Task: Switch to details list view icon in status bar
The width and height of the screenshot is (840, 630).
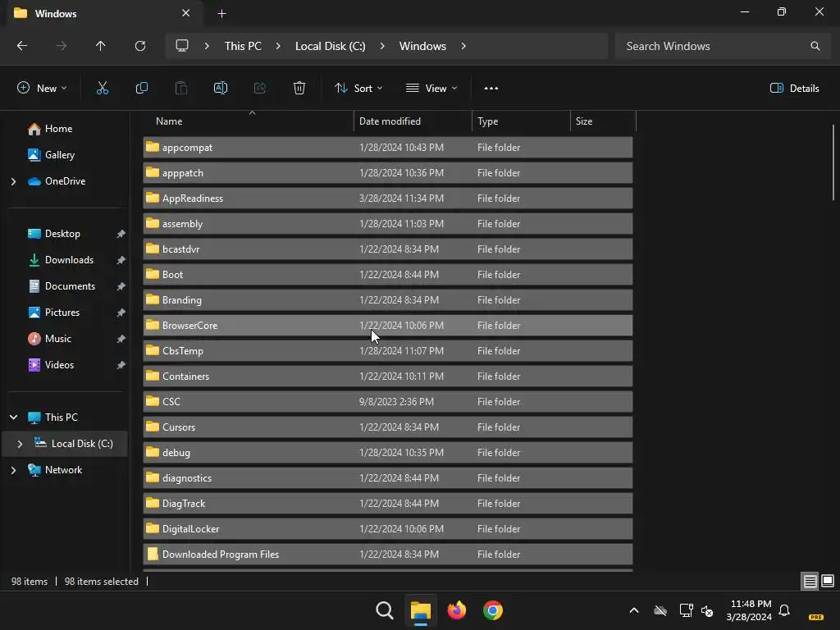Action: point(810,582)
